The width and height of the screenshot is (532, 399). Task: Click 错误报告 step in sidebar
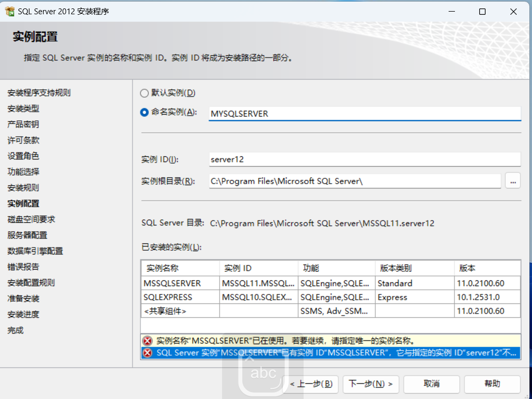pos(23,267)
